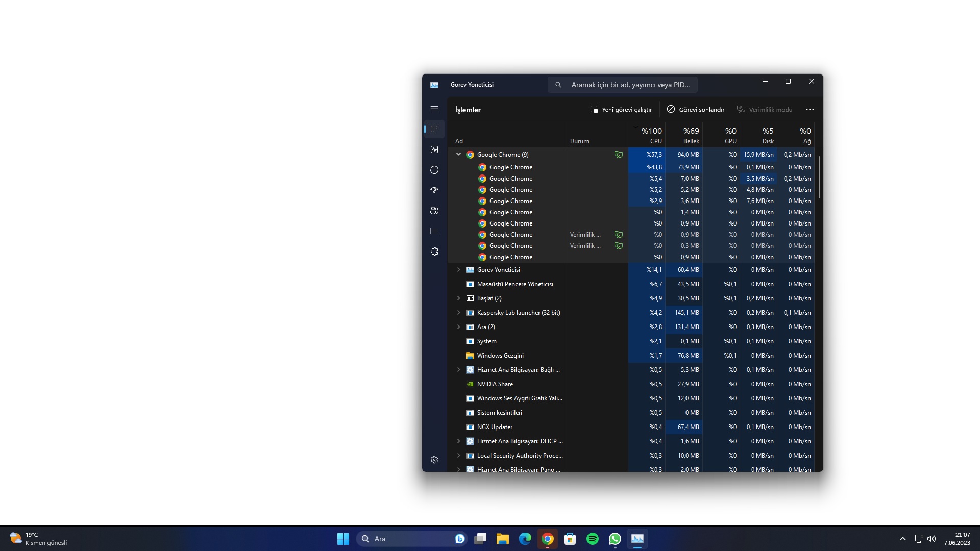This screenshot has height=551, width=980.
Task: Open App history sidebar icon
Action: pos(434,170)
